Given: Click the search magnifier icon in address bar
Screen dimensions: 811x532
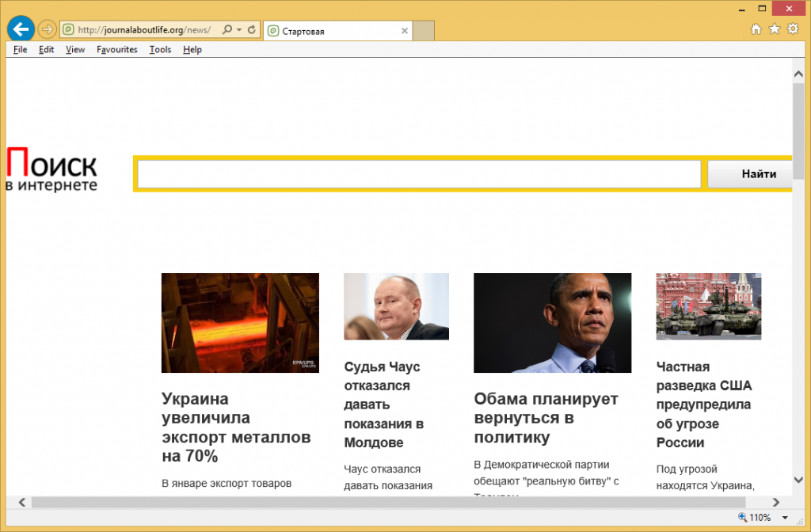Looking at the screenshot, I should (227, 30).
